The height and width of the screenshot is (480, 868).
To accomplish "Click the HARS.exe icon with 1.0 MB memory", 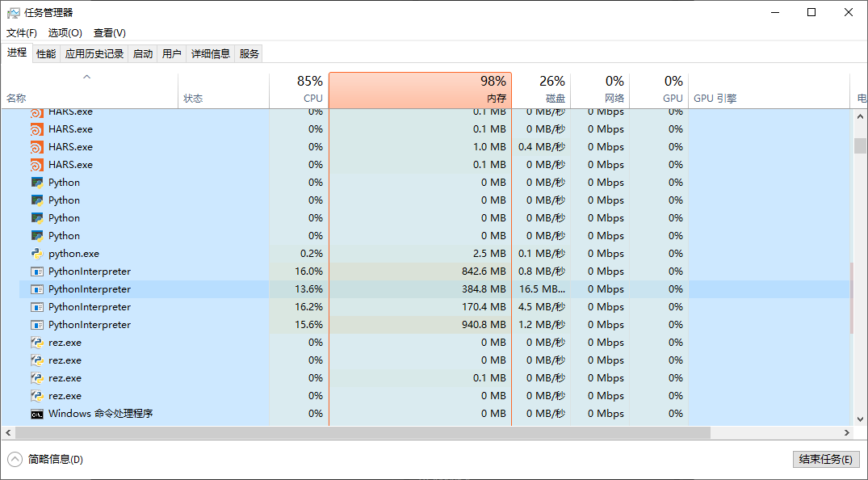I will pos(37,147).
